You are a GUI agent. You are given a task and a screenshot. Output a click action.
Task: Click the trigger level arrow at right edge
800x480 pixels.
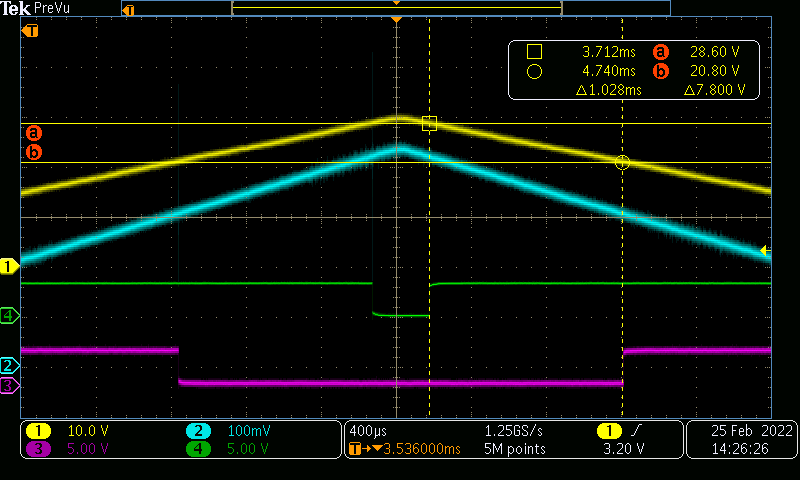pos(765,250)
